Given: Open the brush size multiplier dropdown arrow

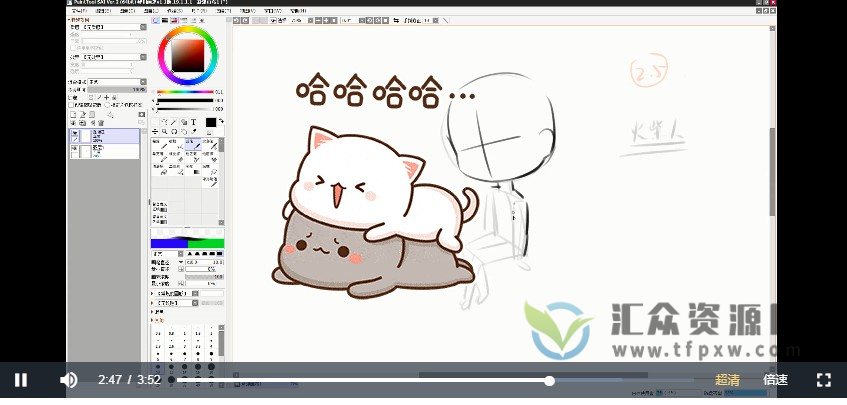Looking at the screenshot, I should [x=180, y=262].
